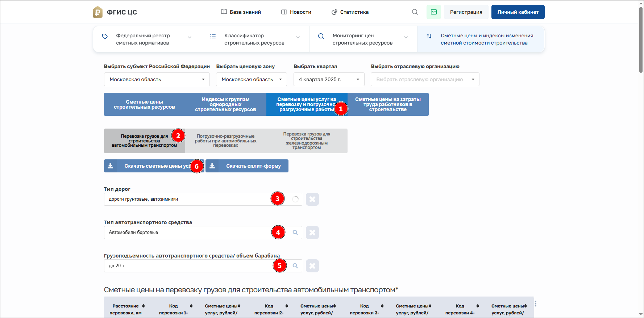Click the Грузоподъемность input showing до 20 т
Image resolution: width=644 pixels, height=318 pixels.
click(203, 266)
